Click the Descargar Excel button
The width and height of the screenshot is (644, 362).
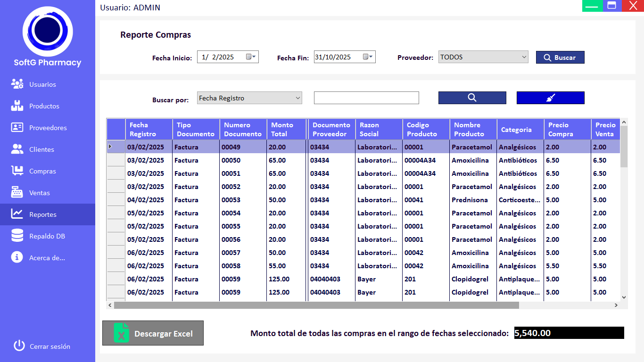153,333
